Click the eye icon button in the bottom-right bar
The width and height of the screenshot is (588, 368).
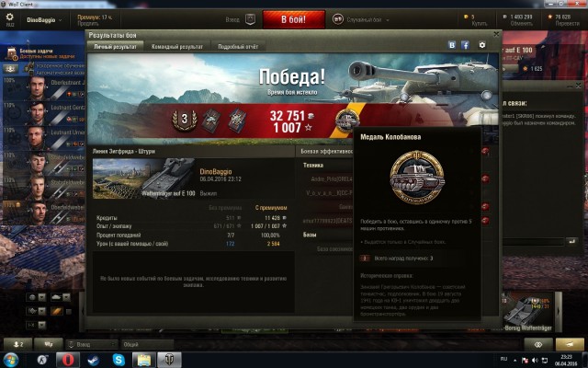[x=538, y=344]
